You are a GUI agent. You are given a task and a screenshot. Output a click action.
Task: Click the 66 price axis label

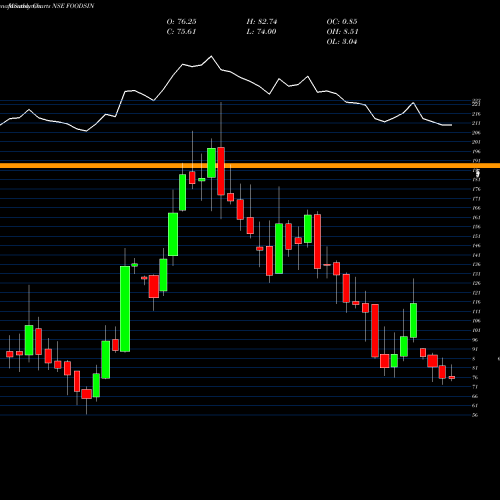(x=475, y=396)
